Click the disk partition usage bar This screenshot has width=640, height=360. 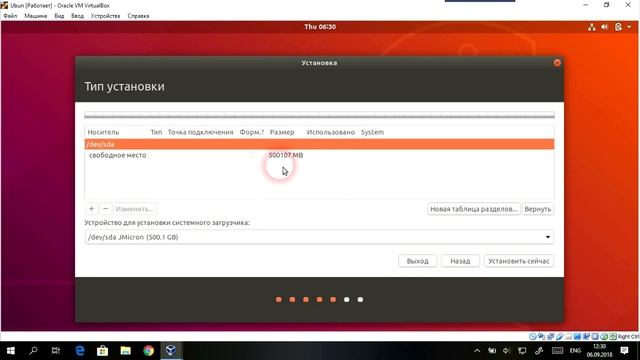click(x=319, y=116)
